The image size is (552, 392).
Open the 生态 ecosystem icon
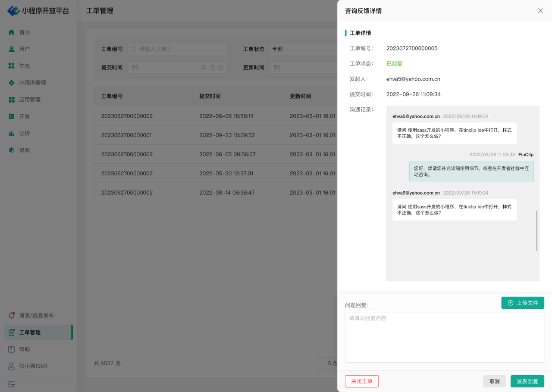click(12, 66)
